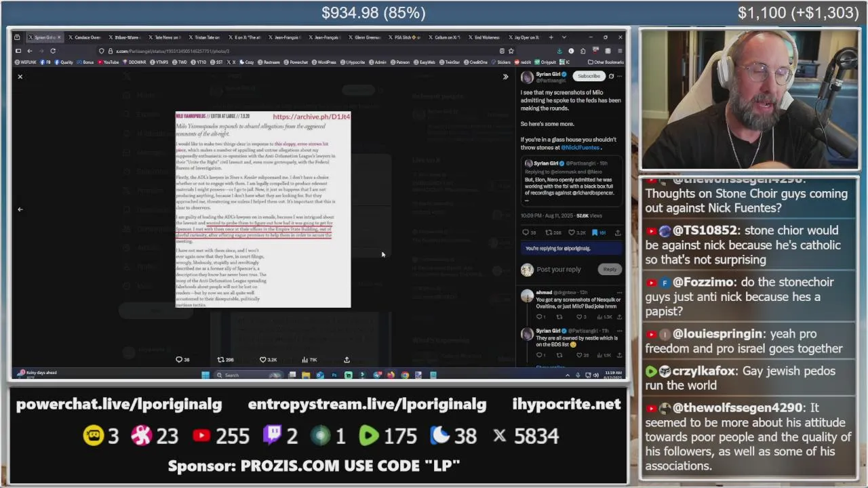This screenshot has width=868, height=488.
Task: Open the list-all-tabs dropdown arrow in tab bar
Action: point(563,37)
